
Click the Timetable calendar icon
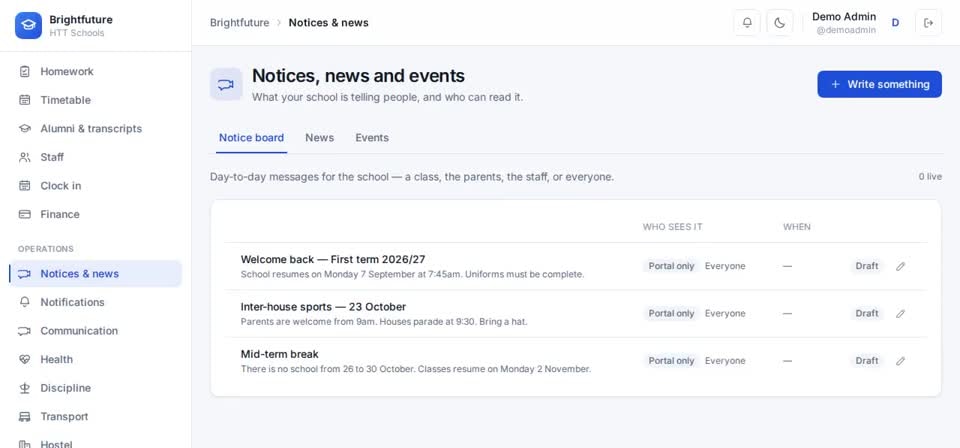tap(24, 100)
